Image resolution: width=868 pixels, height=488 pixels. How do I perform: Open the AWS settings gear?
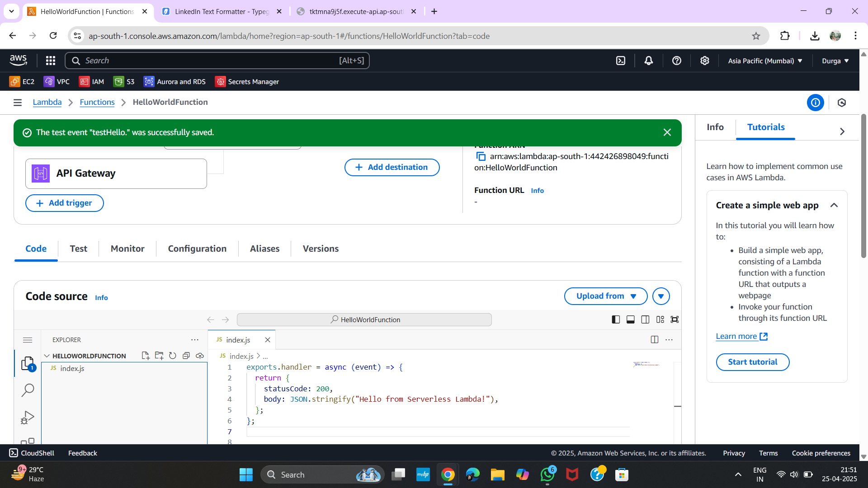pos(705,61)
